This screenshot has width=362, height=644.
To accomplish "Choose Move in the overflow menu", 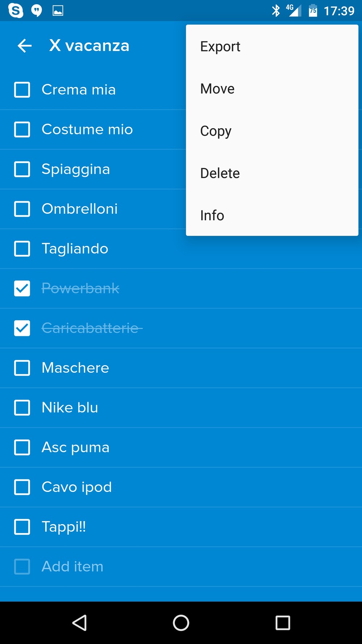I will coord(217,89).
